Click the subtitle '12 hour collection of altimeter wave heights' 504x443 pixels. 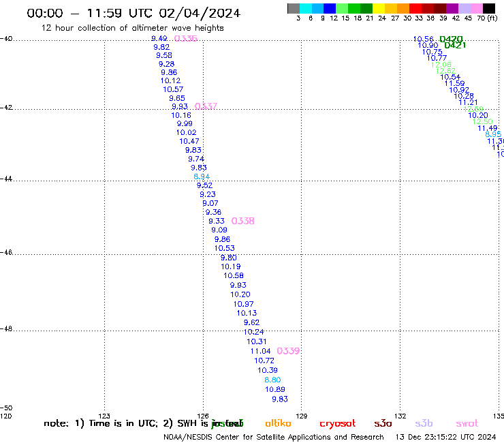click(x=132, y=28)
